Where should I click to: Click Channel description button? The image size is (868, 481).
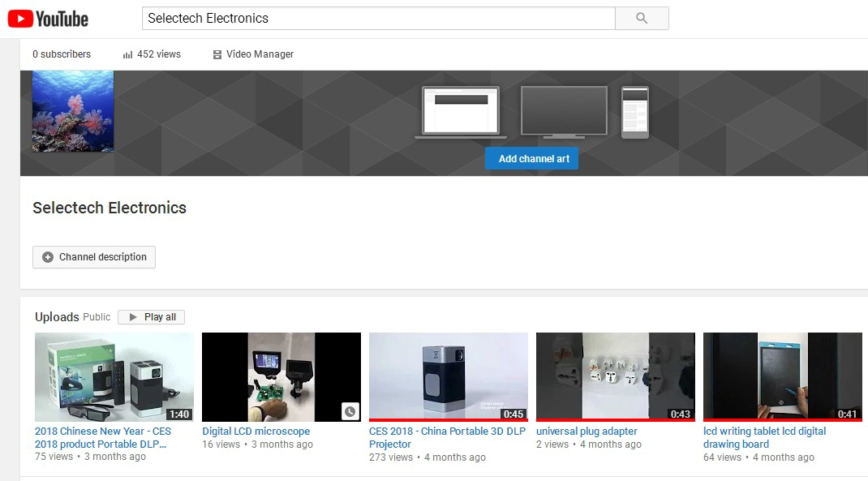(x=94, y=257)
